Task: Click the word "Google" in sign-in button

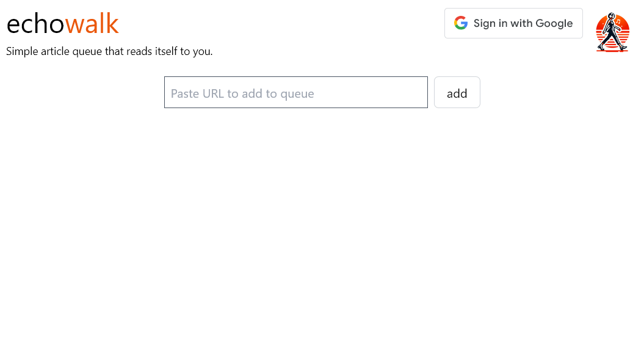Action: pyautogui.click(x=554, y=23)
